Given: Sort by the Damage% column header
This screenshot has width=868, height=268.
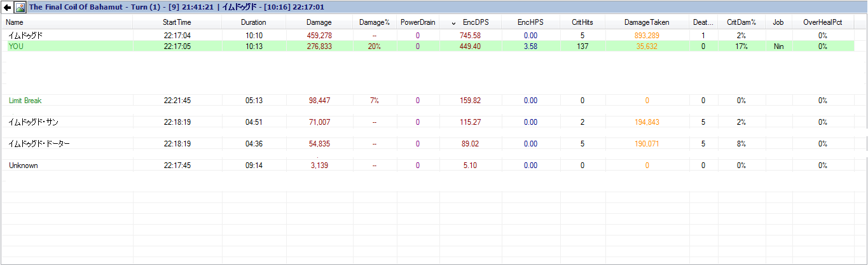Looking at the screenshot, I should 374,22.
